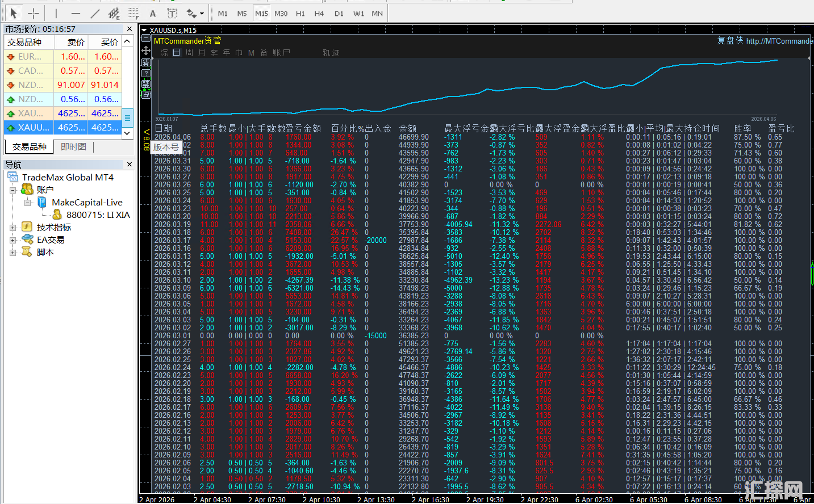Choose the trendline drawing tool
The height and width of the screenshot is (504, 814).
(x=95, y=13)
